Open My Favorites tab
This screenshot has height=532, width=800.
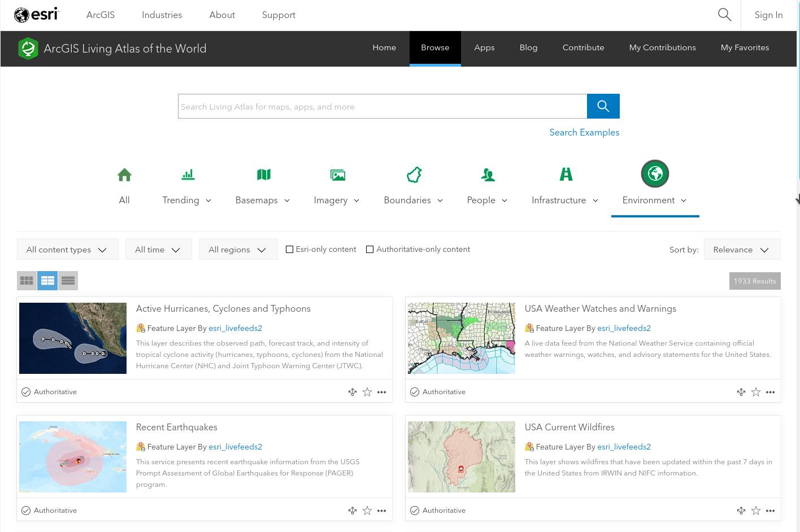tap(745, 48)
